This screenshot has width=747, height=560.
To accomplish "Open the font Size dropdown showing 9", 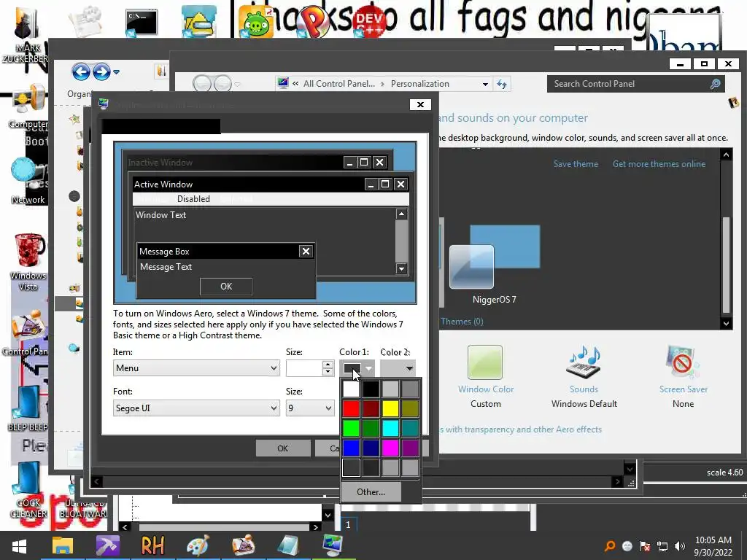I will pyautogui.click(x=309, y=408).
